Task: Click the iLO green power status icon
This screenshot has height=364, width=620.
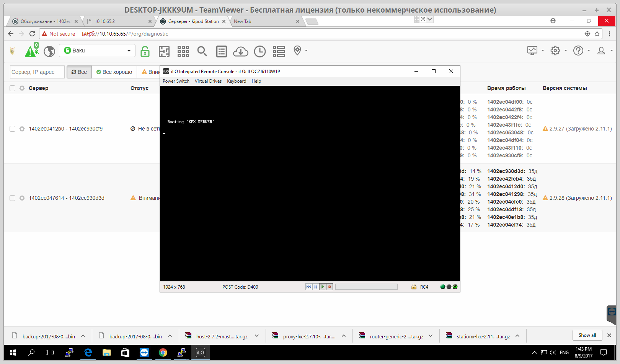Action: click(455, 287)
